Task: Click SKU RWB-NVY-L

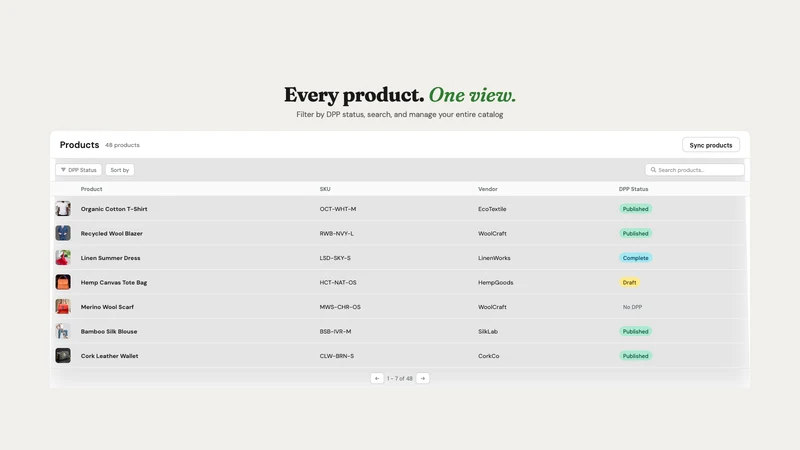Action: pos(337,233)
